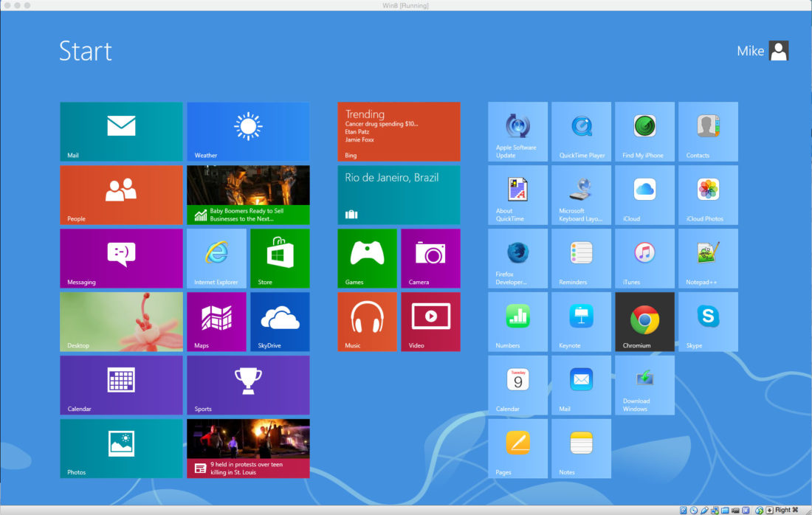Screen dimensions: 812x515
Task: Open the SkyDrive tile
Action: tap(280, 322)
